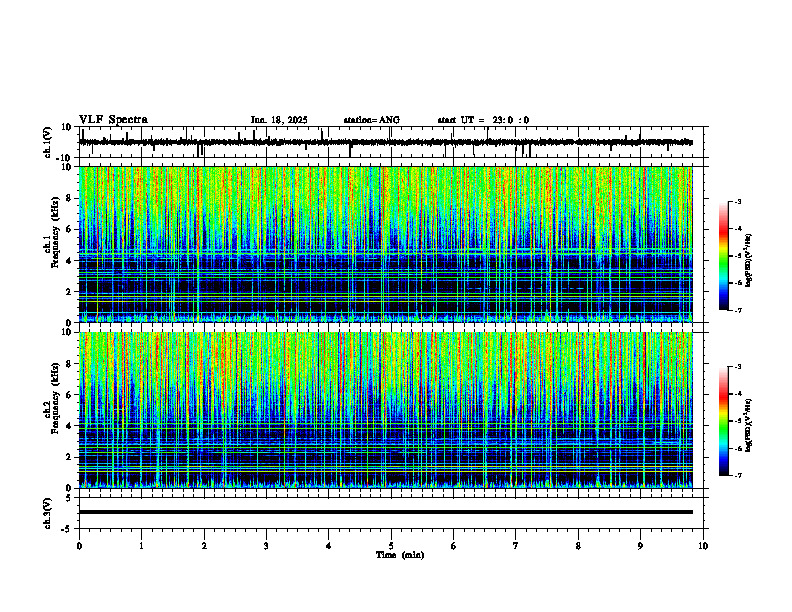
Task: Click the "2" kHz tick on ch.2 frequency axis
Action: (x=70, y=457)
